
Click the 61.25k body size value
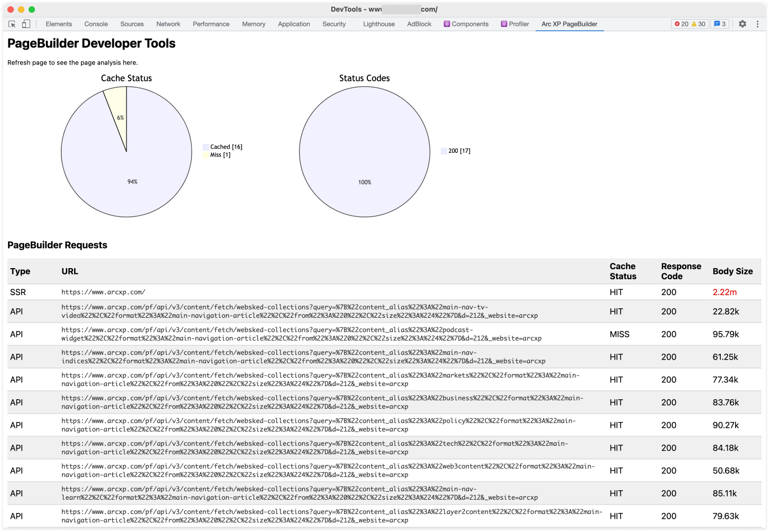pos(725,357)
